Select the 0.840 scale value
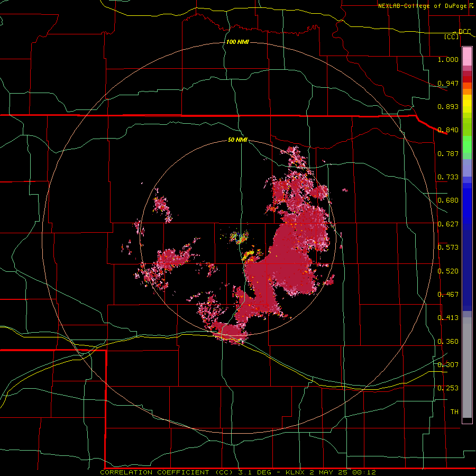 [x=448, y=130]
